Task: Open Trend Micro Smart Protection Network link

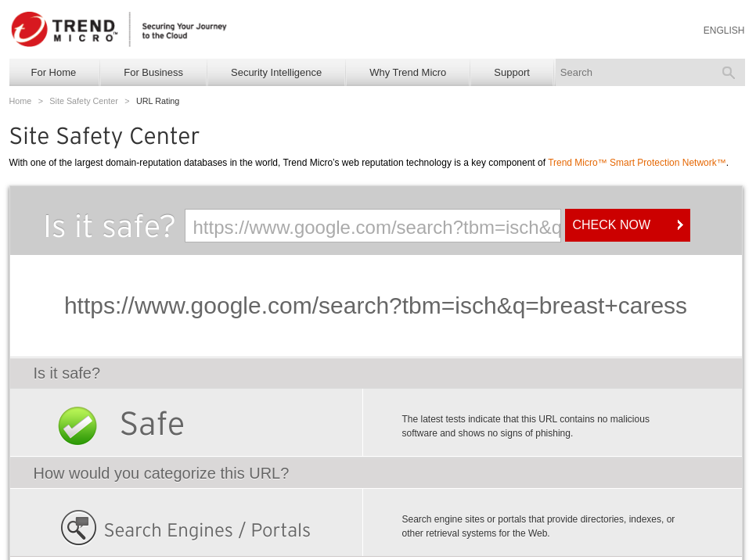Action: coord(637,163)
